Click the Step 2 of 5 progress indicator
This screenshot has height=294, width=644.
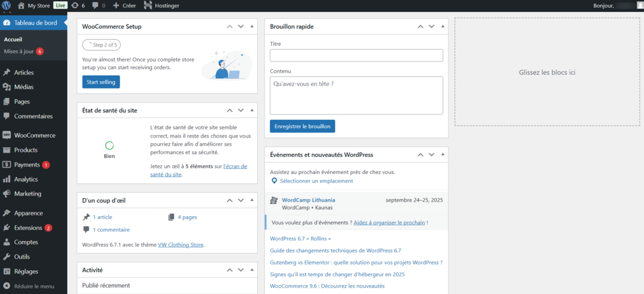pos(101,45)
